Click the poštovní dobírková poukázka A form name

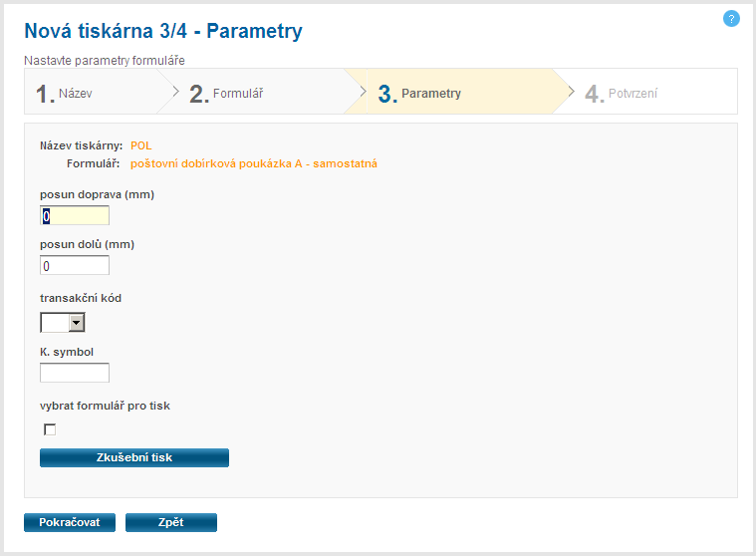tap(253, 163)
